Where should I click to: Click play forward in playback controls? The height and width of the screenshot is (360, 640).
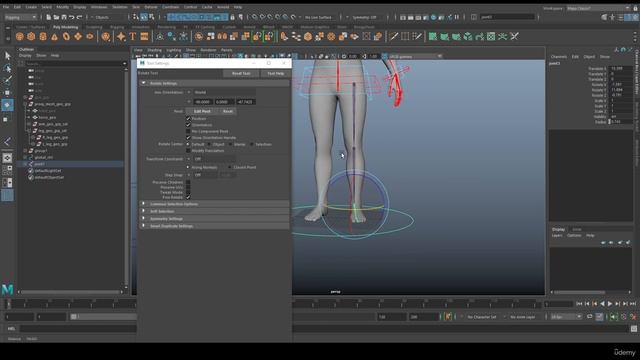point(610,304)
